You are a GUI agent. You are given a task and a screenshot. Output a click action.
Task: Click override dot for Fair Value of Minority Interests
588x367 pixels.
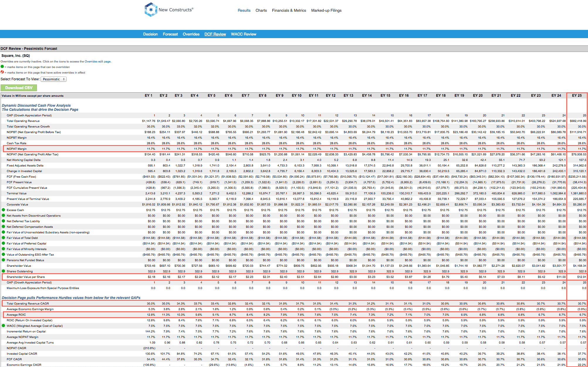tap(4, 249)
